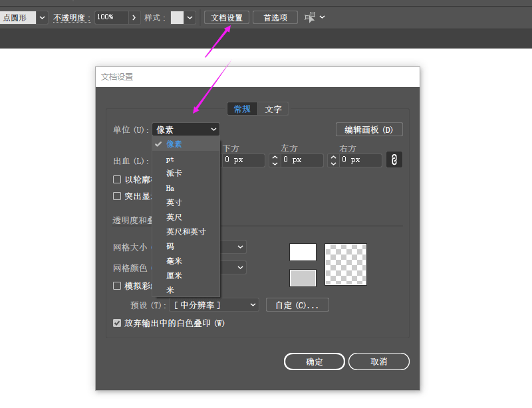Choose 毫米 in units list

click(186, 261)
